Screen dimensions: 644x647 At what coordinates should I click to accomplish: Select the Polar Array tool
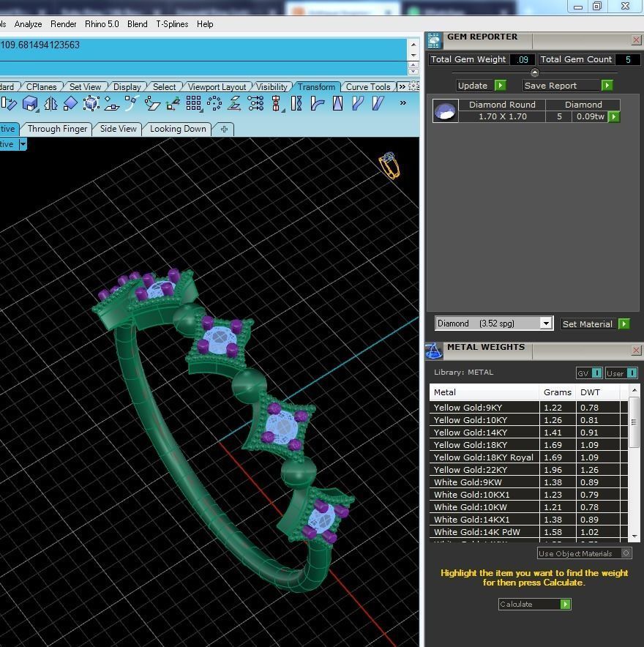[214, 103]
